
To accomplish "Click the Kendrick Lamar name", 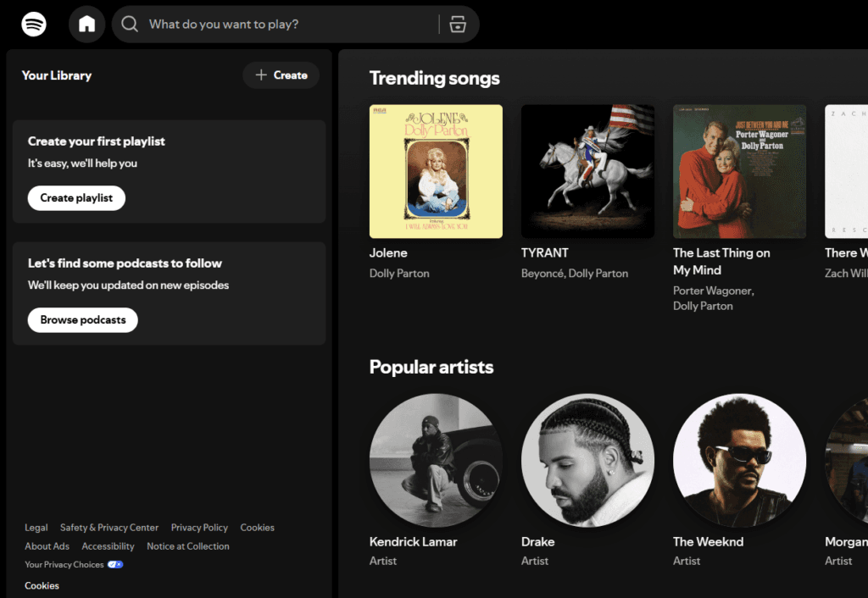I will [413, 541].
